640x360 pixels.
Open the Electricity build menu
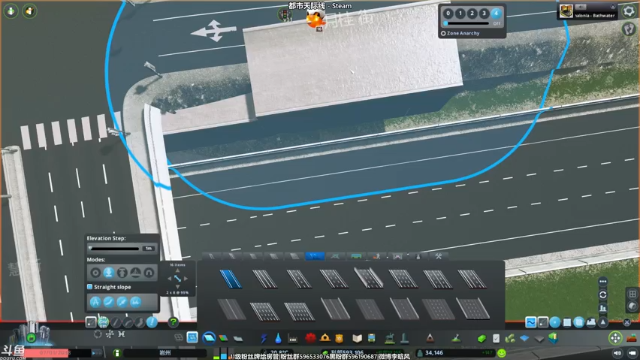pos(264,338)
